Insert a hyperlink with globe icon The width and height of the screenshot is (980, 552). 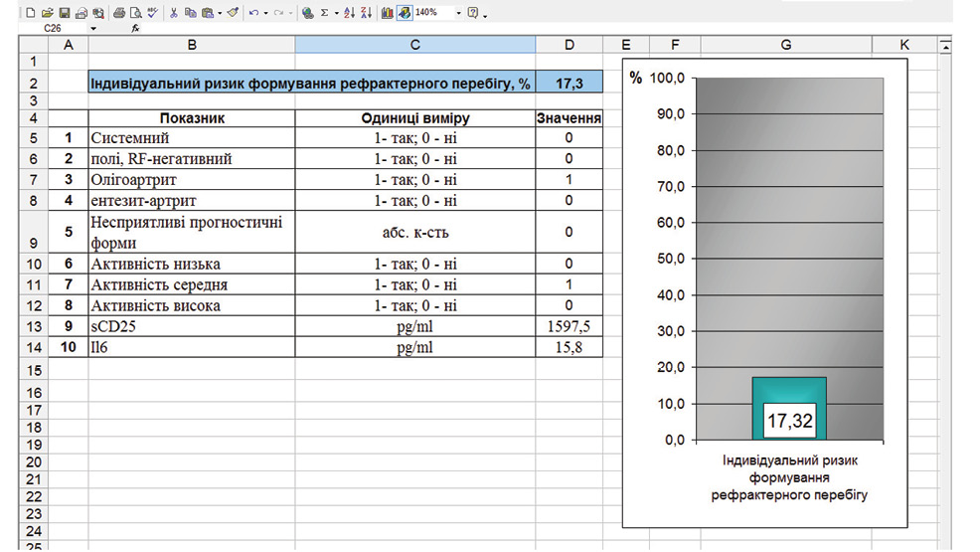tap(307, 13)
